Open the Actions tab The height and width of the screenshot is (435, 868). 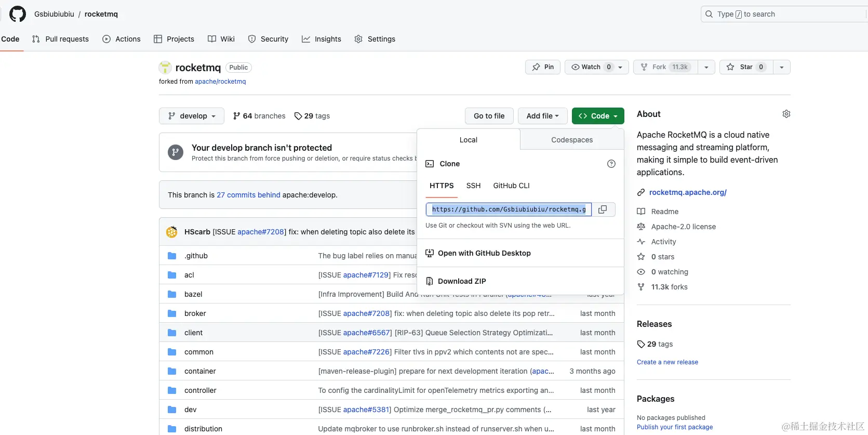pos(122,39)
